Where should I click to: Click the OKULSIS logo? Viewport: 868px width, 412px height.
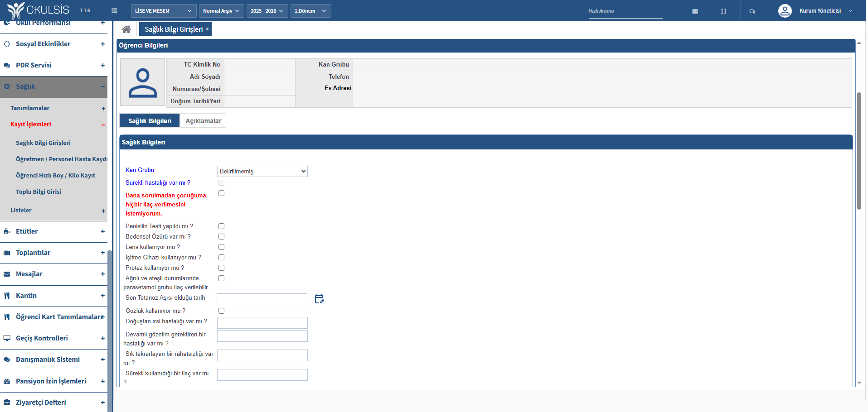click(39, 10)
